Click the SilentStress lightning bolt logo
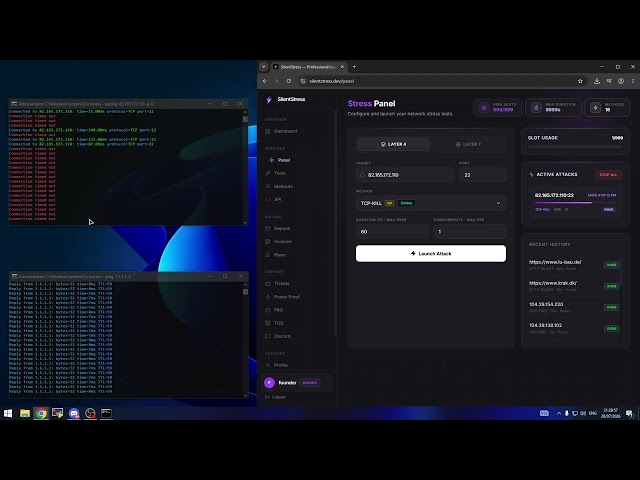640x480 pixels. click(x=269, y=100)
